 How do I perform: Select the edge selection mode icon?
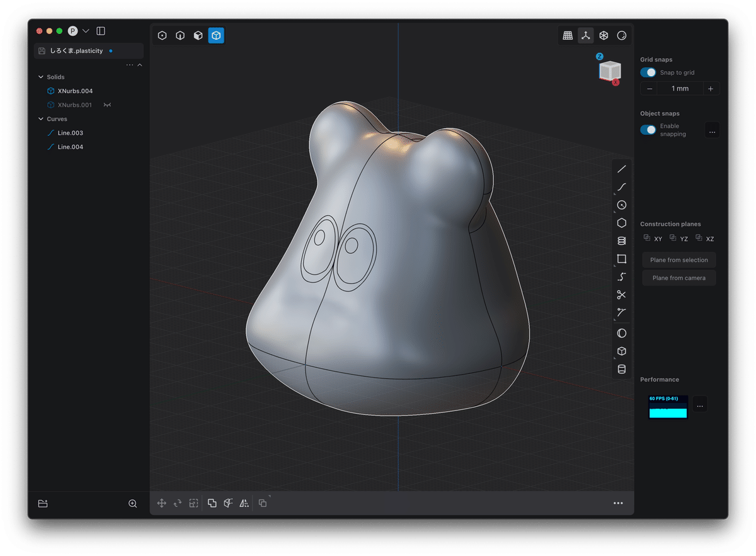coord(180,36)
